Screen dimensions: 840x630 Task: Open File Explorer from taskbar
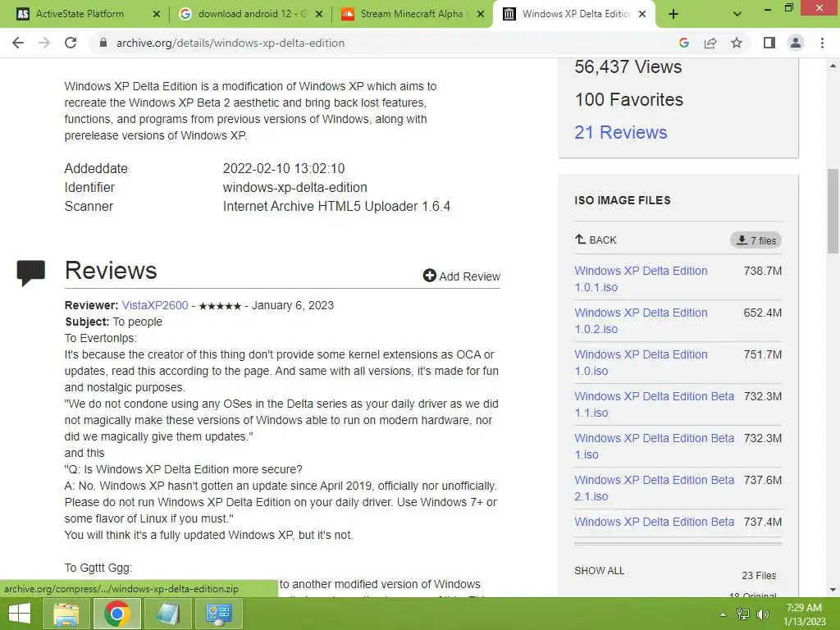[x=66, y=614]
